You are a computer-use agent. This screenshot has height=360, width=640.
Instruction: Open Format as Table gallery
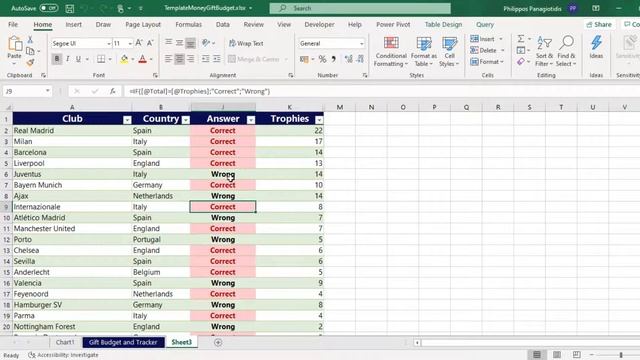(x=424, y=52)
